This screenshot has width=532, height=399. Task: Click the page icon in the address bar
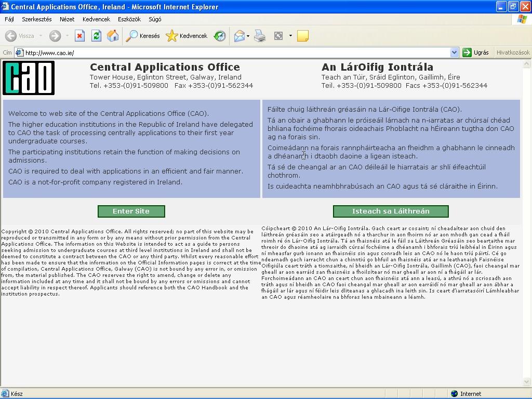tap(19, 52)
